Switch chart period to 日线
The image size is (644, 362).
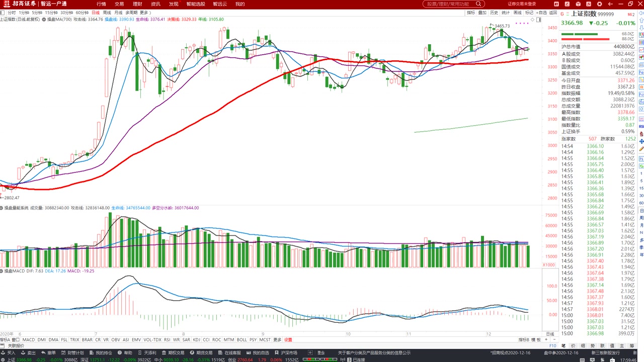96,12
